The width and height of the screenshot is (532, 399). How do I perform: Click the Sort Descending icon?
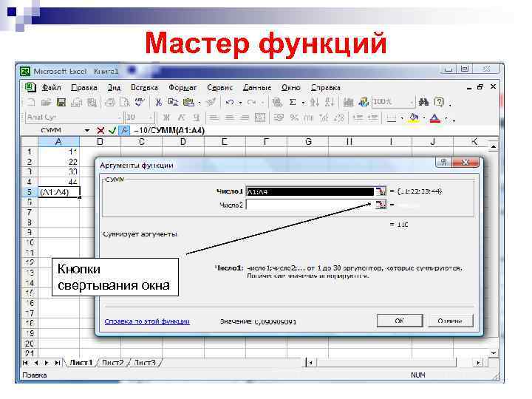pyautogui.click(x=330, y=102)
